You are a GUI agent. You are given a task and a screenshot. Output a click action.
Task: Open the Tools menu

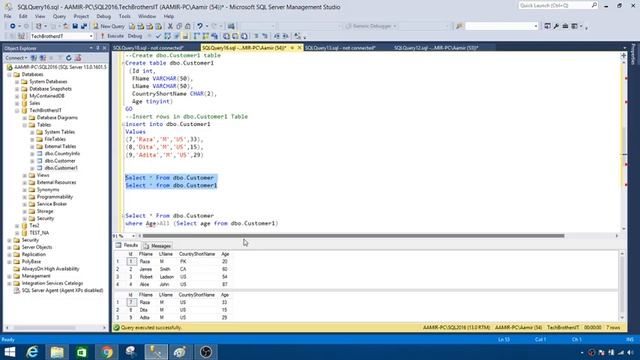[x=124, y=16]
